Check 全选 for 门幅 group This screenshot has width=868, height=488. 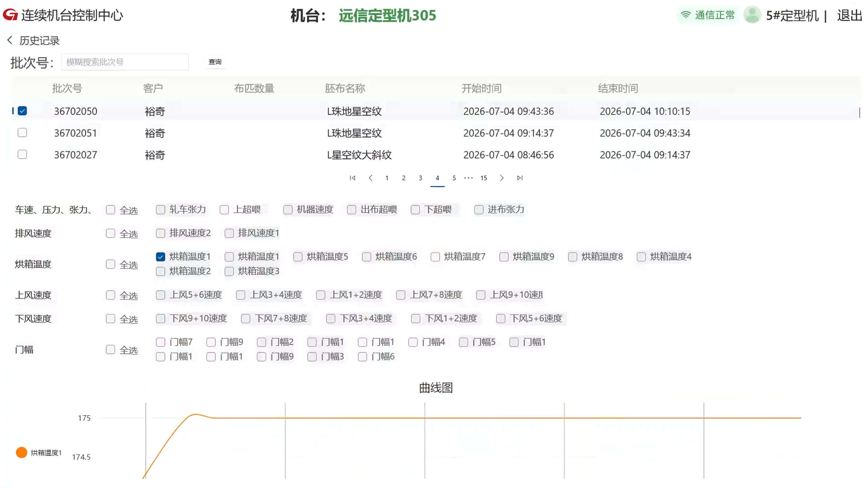click(x=111, y=350)
